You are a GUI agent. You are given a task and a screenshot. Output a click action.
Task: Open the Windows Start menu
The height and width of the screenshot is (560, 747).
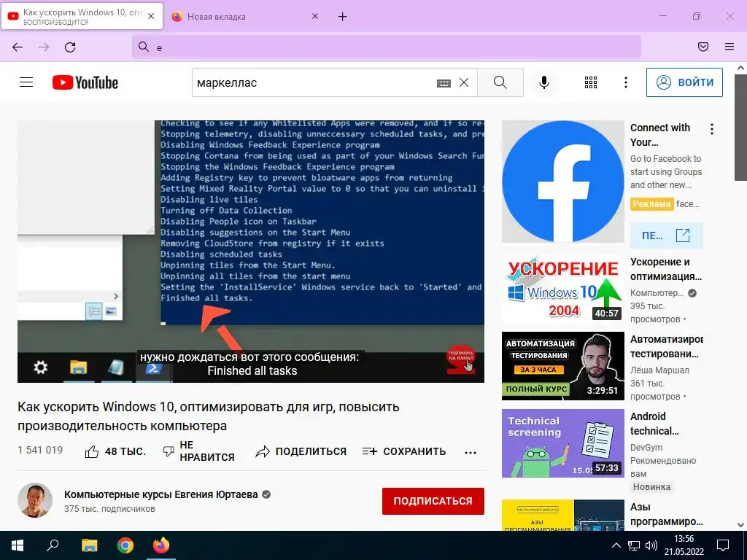[x=18, y=545]
